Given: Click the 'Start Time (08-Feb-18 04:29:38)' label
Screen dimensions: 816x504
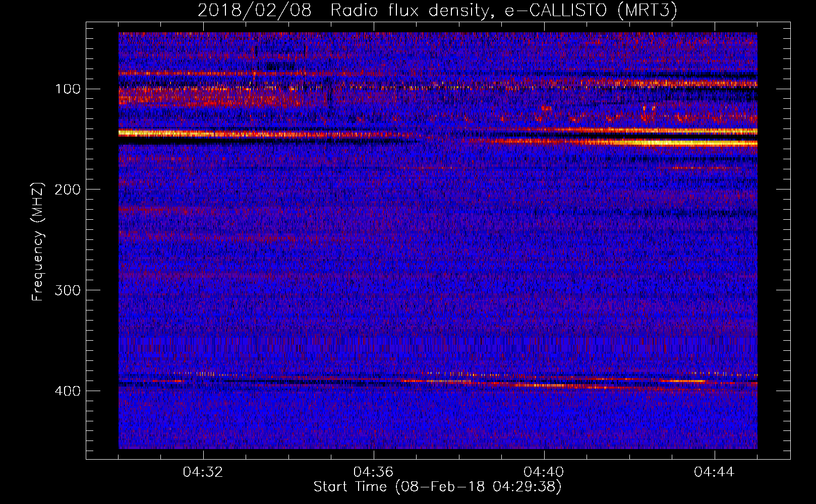Looking at the screenshot, I should point(438,487).
